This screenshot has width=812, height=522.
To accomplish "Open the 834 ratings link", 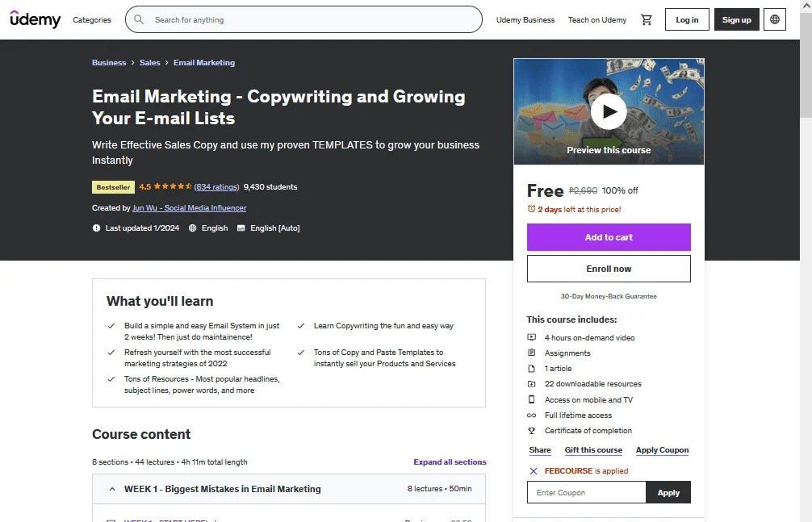I will 216,187.
